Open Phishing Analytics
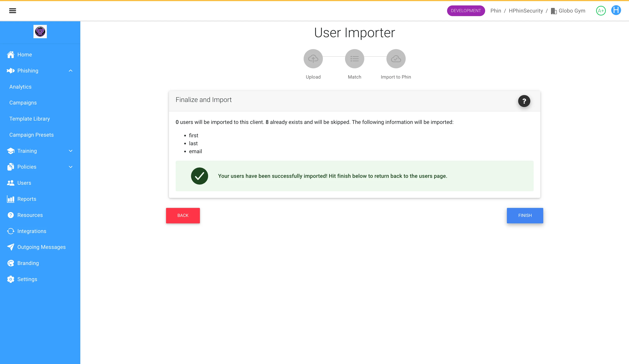629x364 pixels. coord(20,87)
